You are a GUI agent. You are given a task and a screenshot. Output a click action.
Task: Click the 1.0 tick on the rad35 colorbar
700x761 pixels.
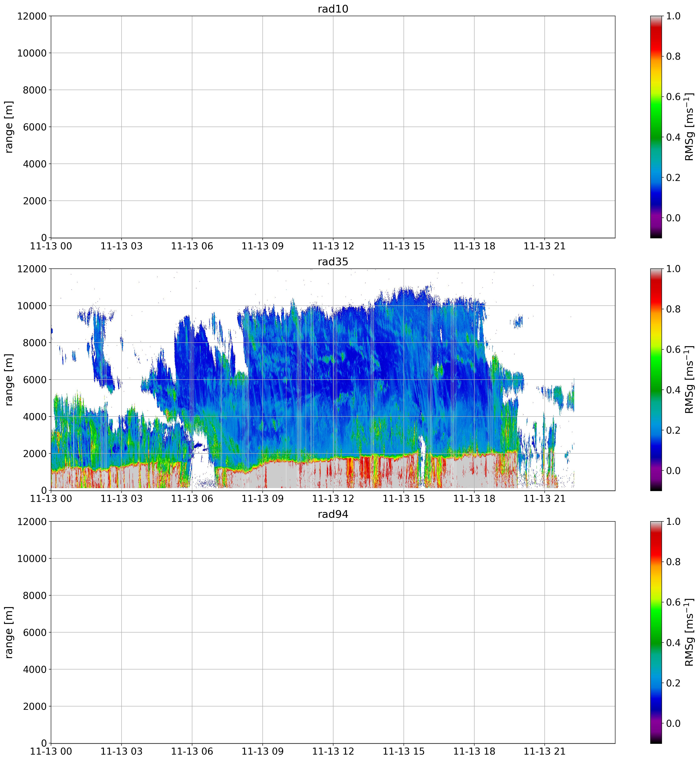673,269
